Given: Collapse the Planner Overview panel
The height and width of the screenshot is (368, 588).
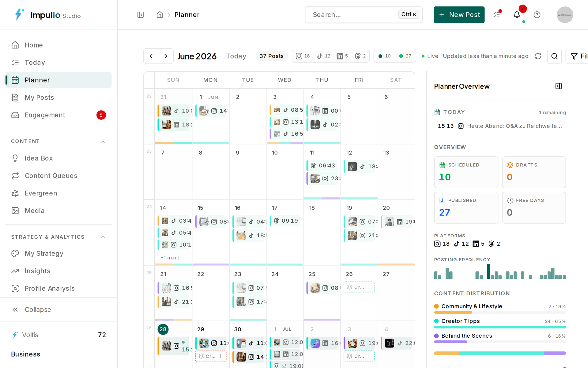Looking at the screenshot, I should (559, 86).
